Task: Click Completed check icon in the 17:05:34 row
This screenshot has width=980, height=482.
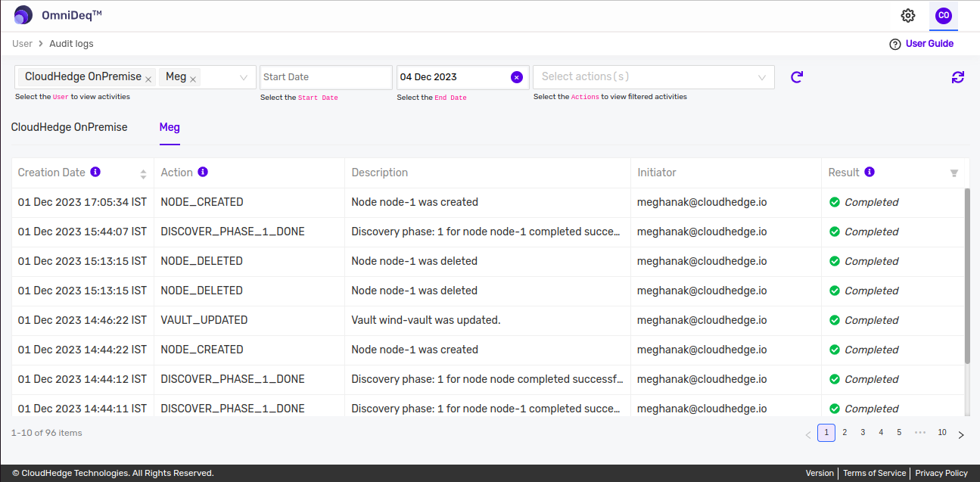Action: pos(835,202)
